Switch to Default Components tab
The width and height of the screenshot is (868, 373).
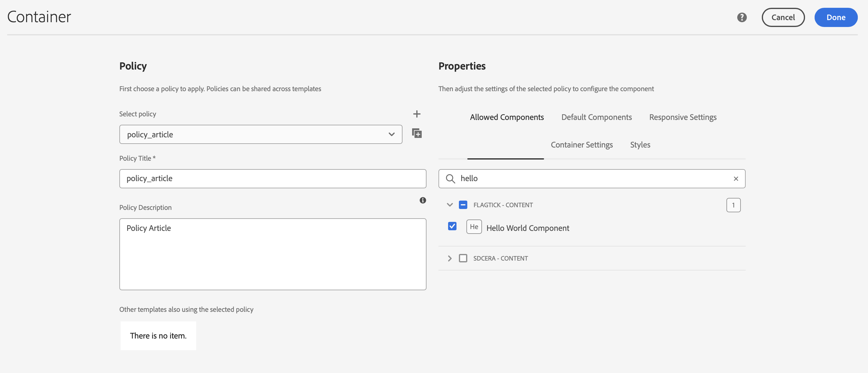point(596,117)
